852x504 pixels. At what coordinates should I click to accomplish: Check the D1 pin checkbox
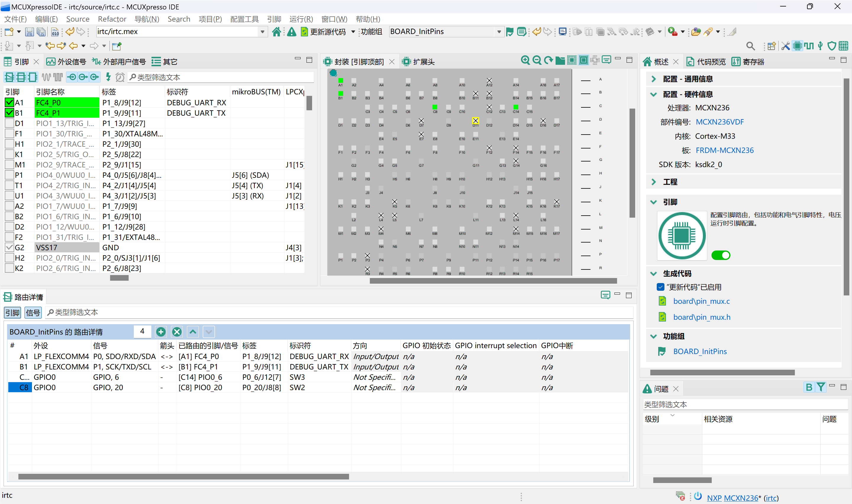9,123
